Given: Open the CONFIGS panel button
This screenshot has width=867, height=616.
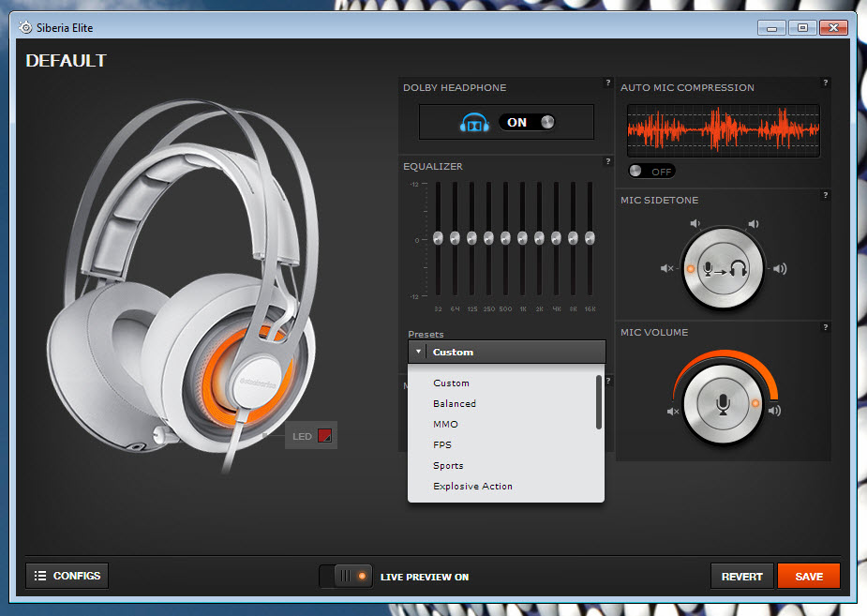Looking at the screenshot, I should pos(67,576).
